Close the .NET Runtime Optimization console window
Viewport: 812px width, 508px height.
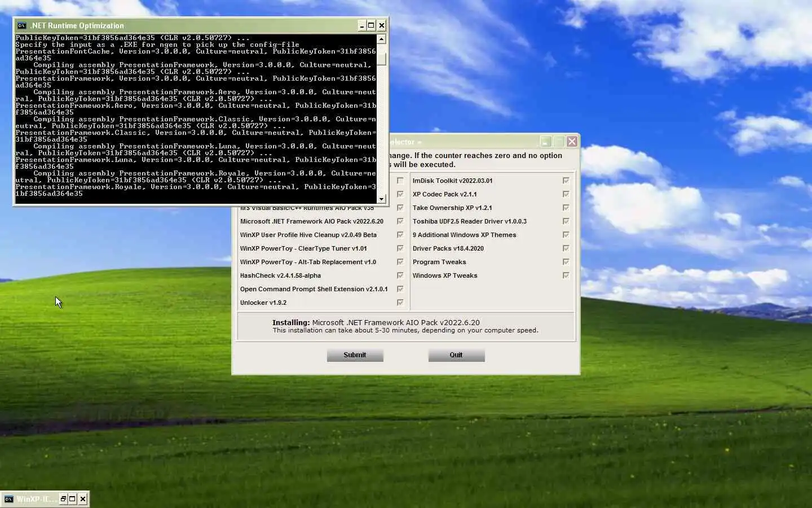click(x=382, y=25)
